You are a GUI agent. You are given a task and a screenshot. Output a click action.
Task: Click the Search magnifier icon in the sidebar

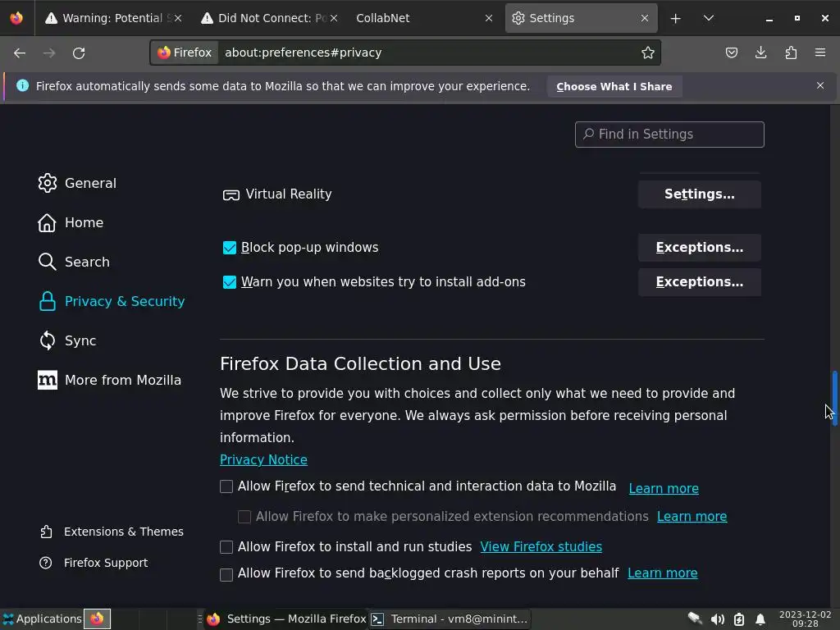pyautogui.click(x=47, y=262)
